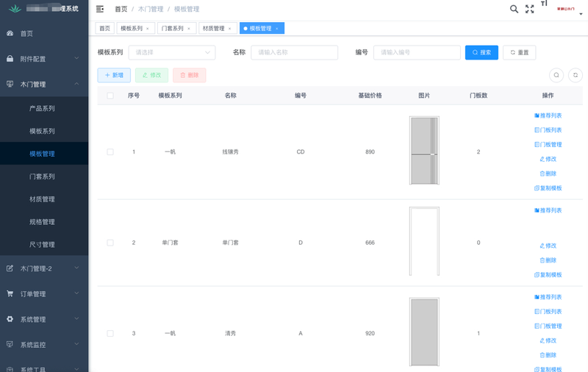Toggle the select-all checkbox in table header
588x372 pixels.
(x=110, y=96)
